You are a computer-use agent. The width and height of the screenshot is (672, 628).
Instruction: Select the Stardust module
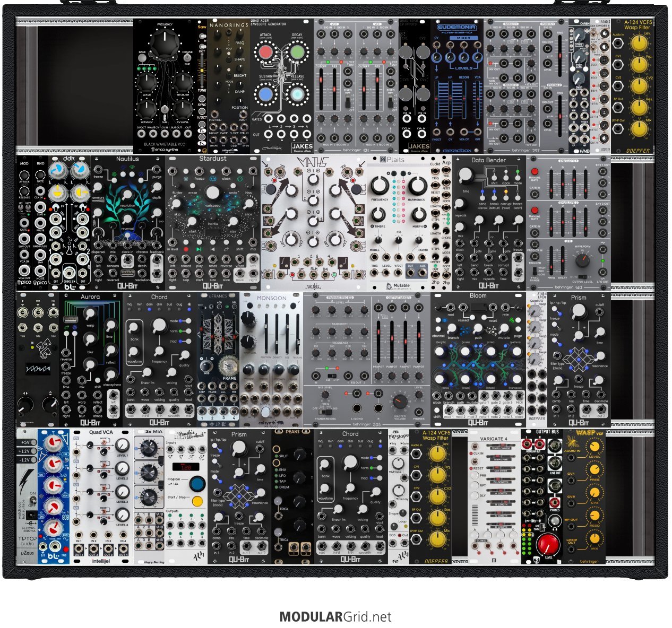[213, 223]
